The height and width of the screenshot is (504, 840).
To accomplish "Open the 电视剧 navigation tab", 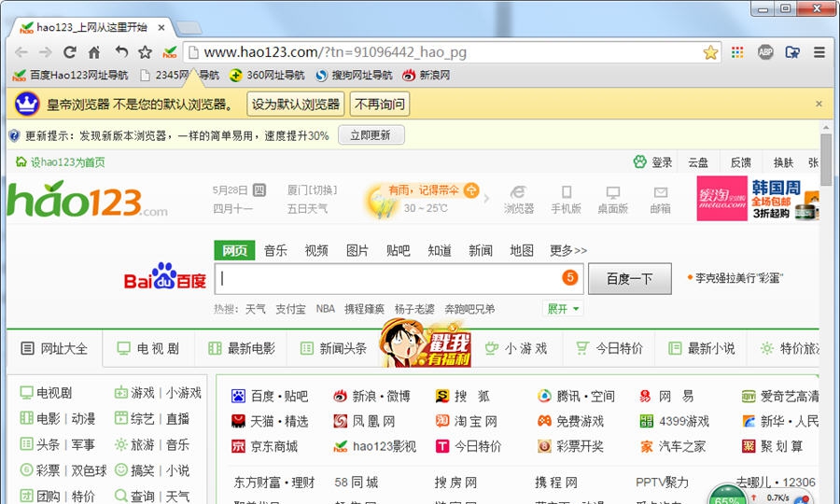I will pos(147,349).
